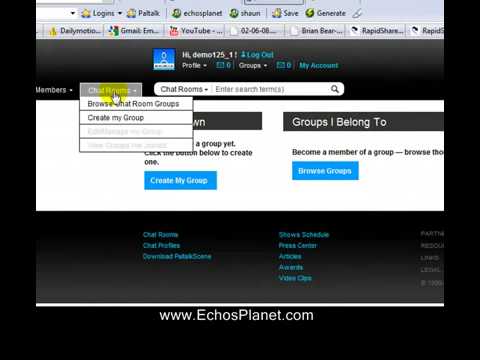
Task: Click the Download PaltalkScene footer link
Action: (177, 256)
